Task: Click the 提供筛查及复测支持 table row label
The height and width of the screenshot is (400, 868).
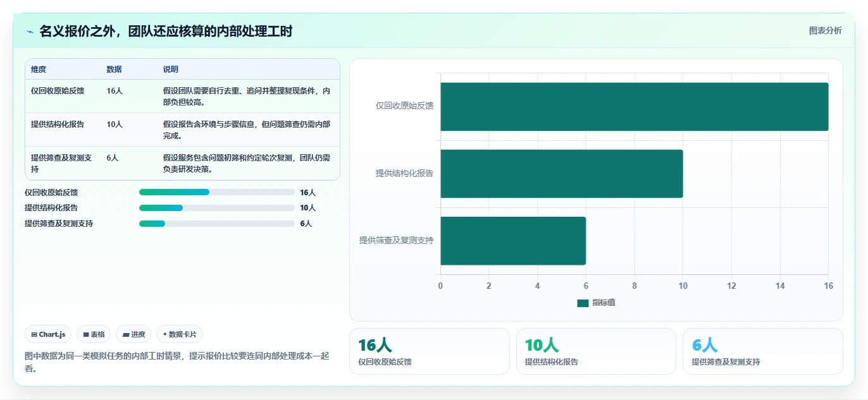Action: click(61, 163)
